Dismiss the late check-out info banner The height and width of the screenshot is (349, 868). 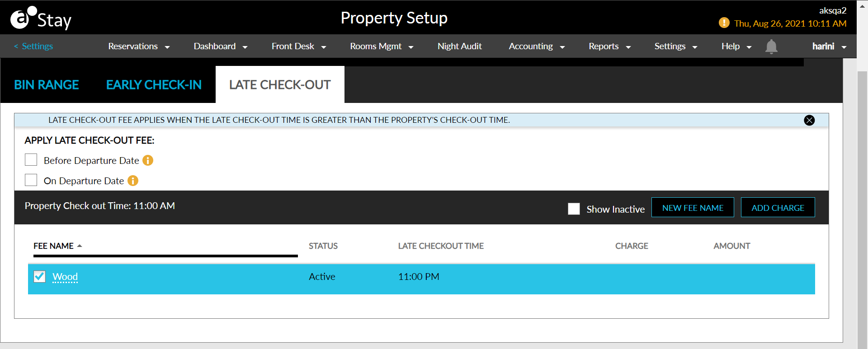pyautogui.click(x=809, y=120)
